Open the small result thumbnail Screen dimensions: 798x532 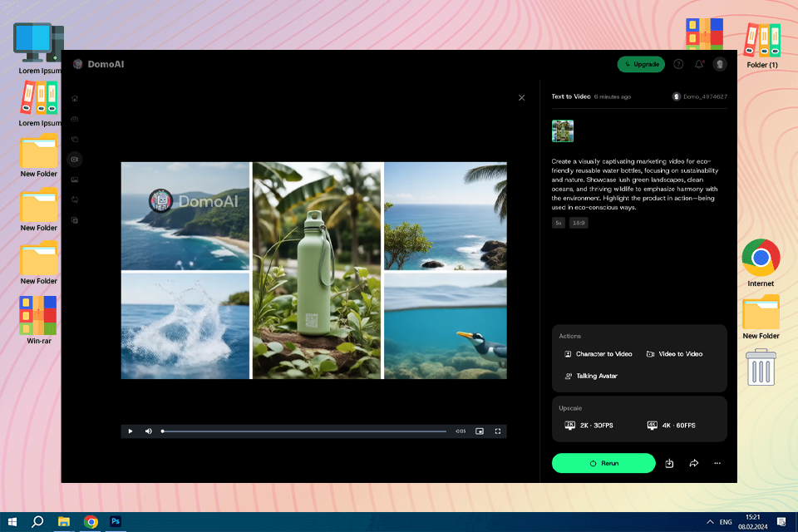pyautogui.click(x=563, y=131)
